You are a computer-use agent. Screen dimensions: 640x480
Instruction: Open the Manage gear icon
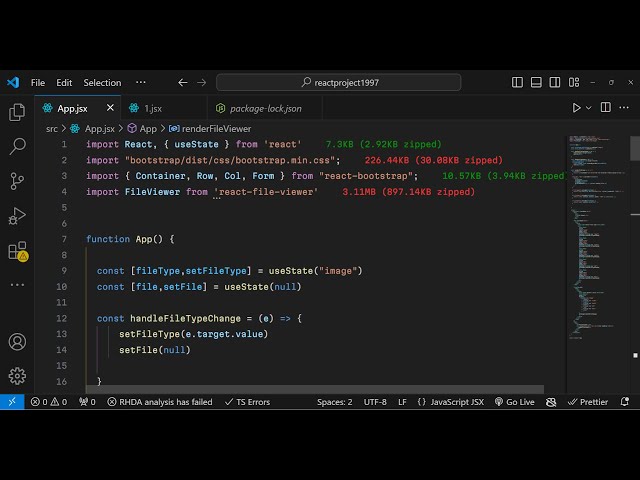[17, 376]
